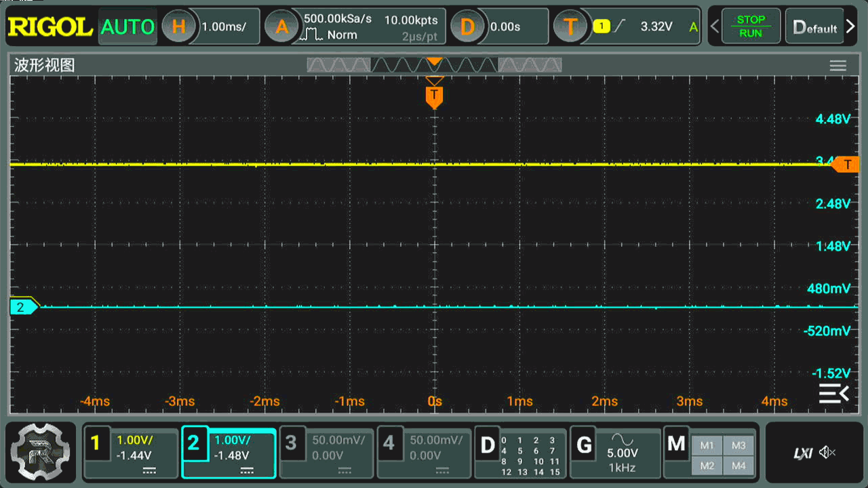Image resolution: width=868 pixels, height=488 pixels.
Task: Open the Math M label
Action: [x=676, y=445]
